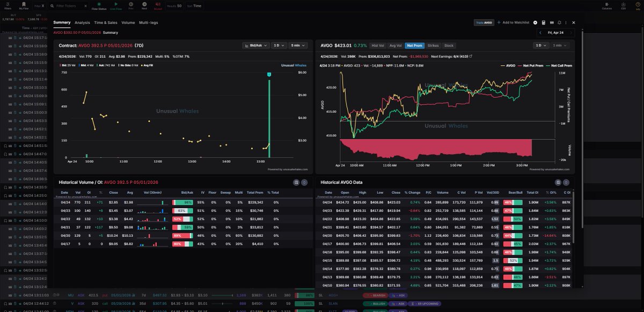Open Historical AVGO Data settings icon
644x312 pixels.
point(567,183)
